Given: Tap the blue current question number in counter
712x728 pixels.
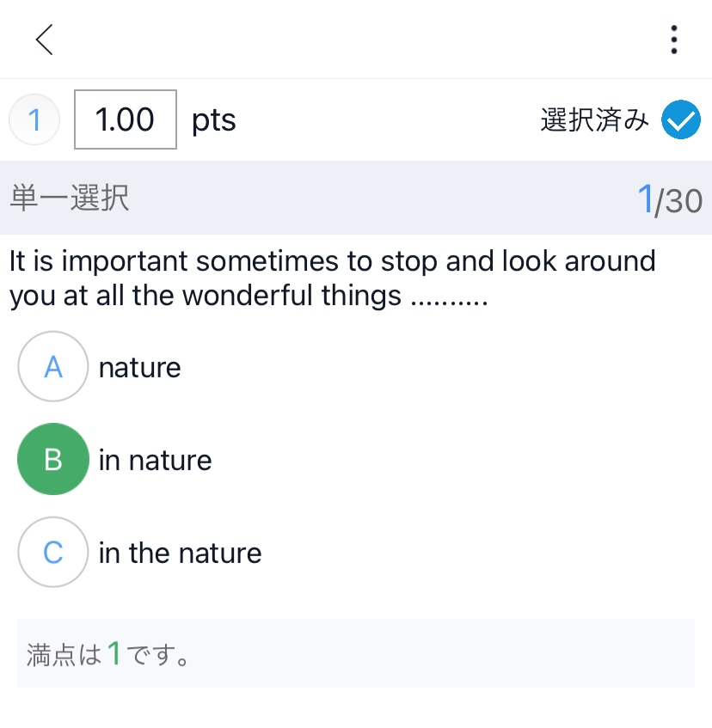Looking at the screenshot, I should [645, 200].
